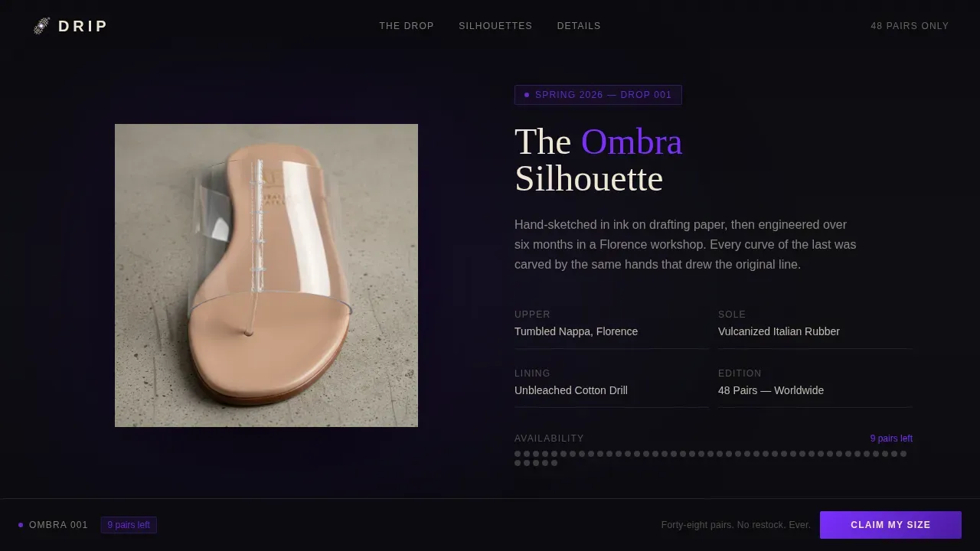
Task: Click the DRIP brand wordmark
Action: [83, 26]
